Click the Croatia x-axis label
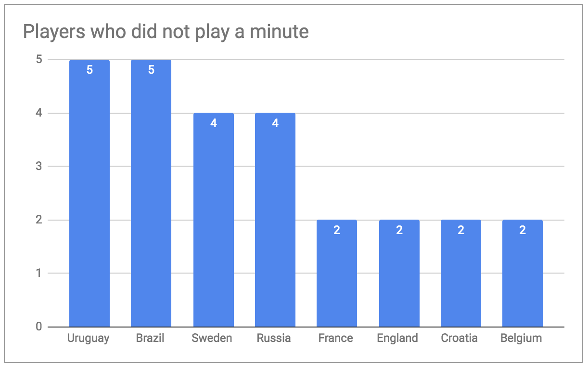Screen dimensions: 588x367 [x=459, y=338]
